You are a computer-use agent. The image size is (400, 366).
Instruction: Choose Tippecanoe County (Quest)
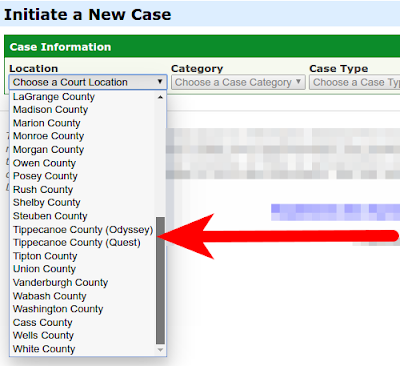coord(83,243)
